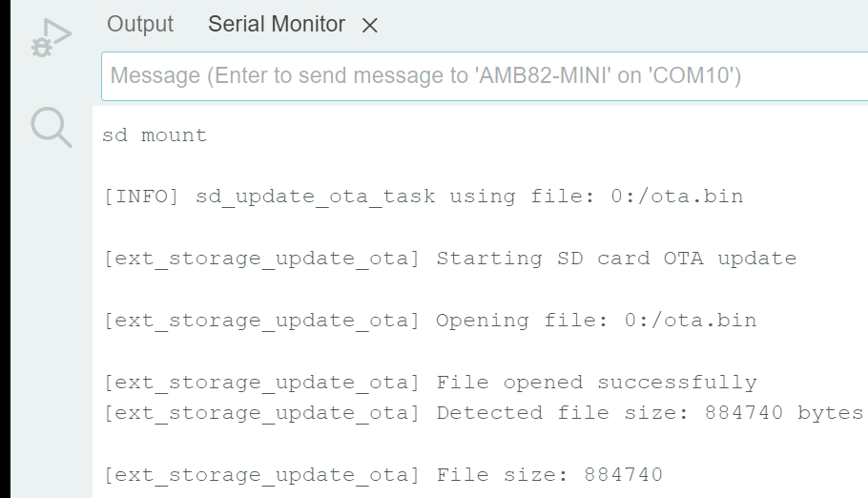Image resolution: width=868 pixels, height=498 pixels.
Task: Close the Serial Monitor tab
Action: (370, 27)
